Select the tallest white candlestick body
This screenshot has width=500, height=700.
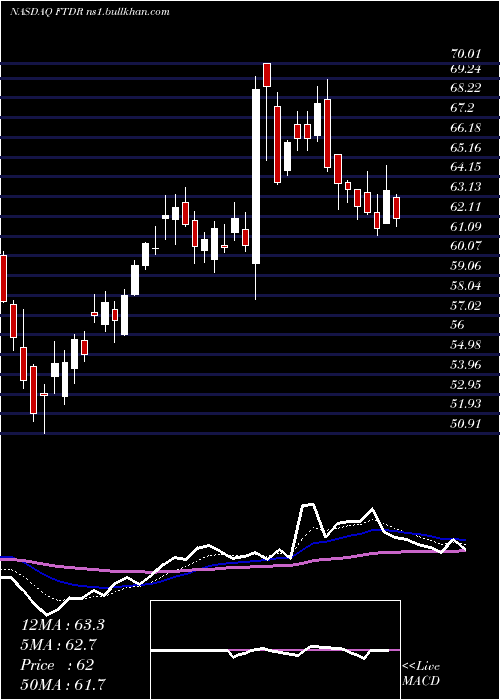[x=256, y=176]
